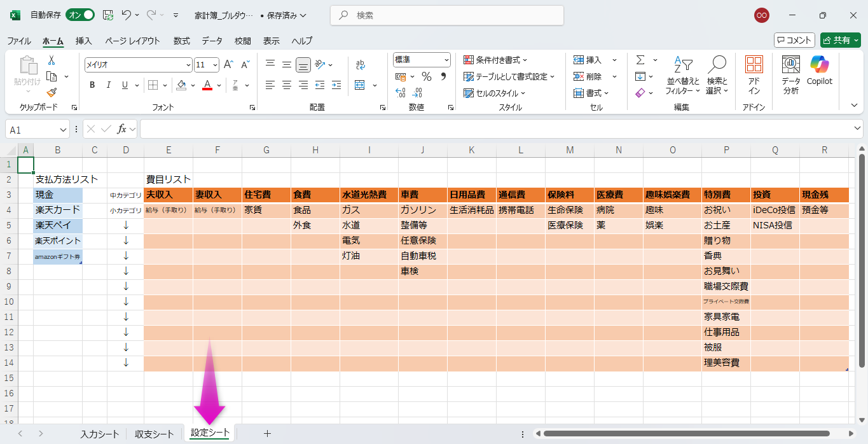
Task: Click the 共有 share button
Action: click(x=840, y=40)
